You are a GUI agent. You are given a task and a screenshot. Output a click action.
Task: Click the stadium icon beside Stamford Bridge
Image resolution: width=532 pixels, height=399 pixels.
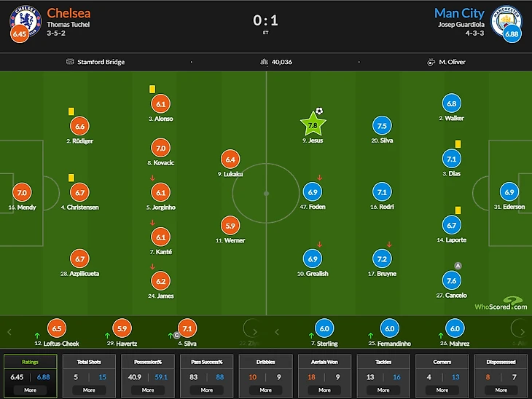(x=70, y=62)
